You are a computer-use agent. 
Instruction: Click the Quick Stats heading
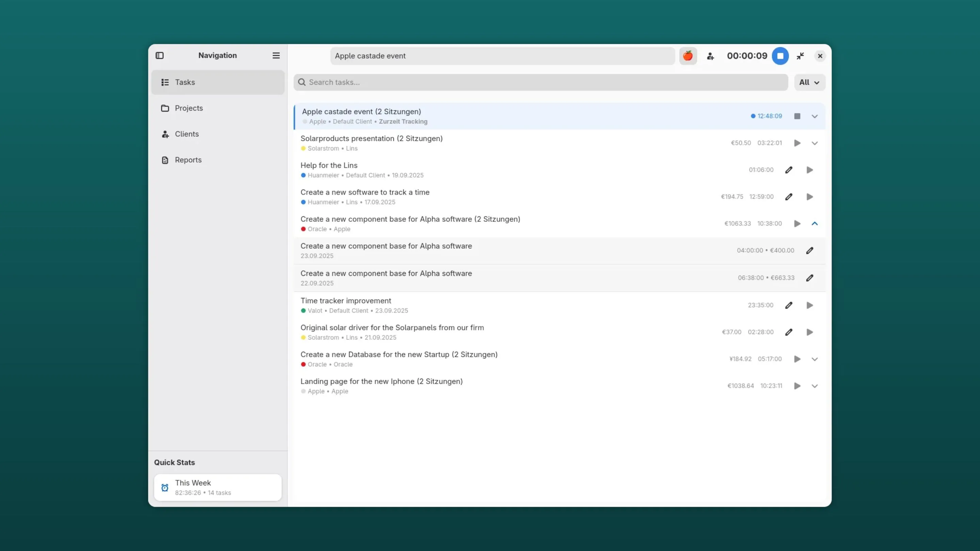[174, 463]
